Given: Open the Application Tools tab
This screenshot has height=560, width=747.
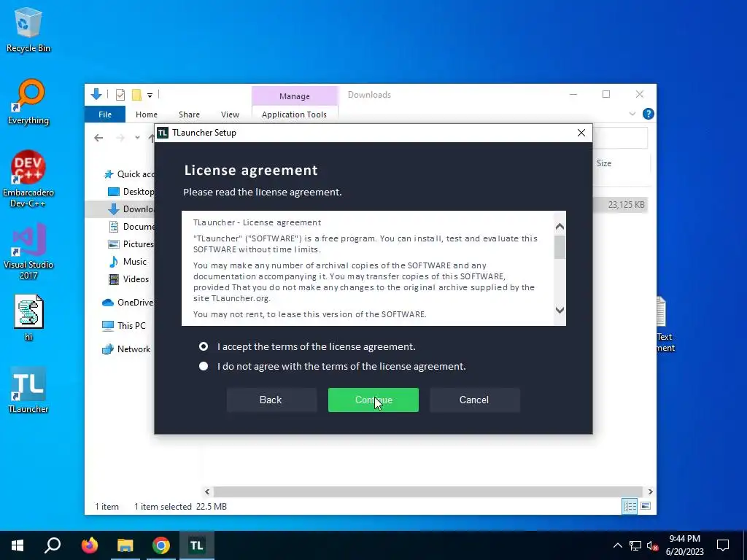Looking at the screenshot, I should point(295,114).
